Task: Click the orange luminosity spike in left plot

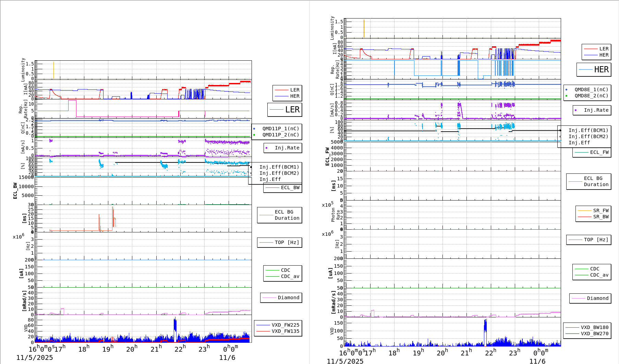Action: point(53,70)
